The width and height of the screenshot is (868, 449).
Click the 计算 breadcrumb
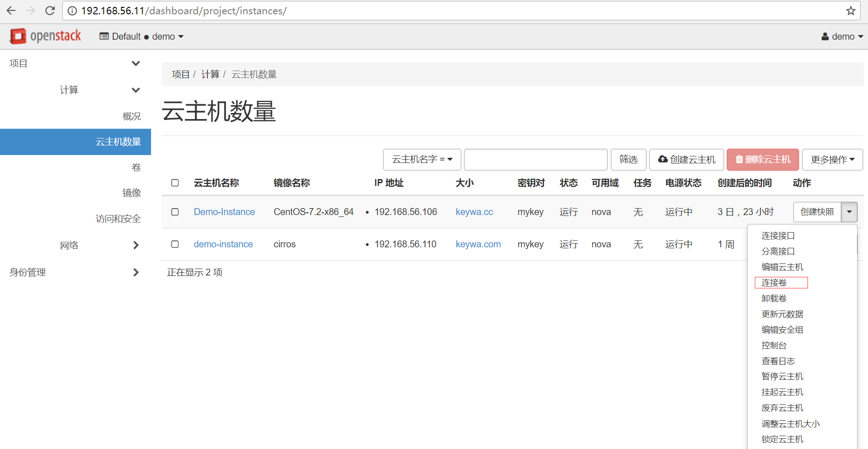click(210, 74)
